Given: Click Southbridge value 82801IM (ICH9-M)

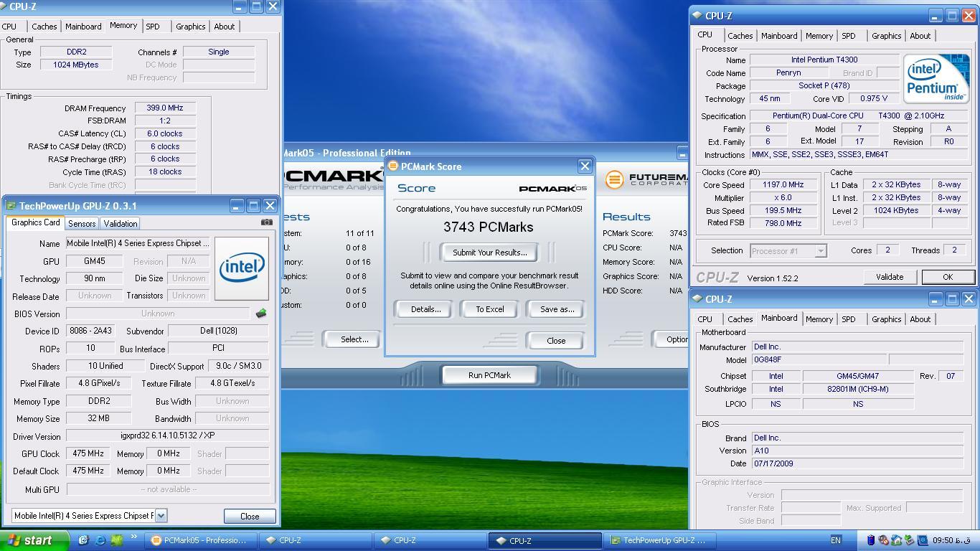Looking at the screenshot, I should (858, 389).
